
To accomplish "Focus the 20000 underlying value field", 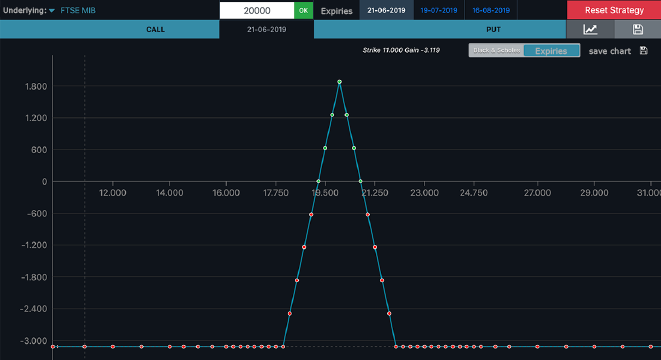I will point(257,11).
